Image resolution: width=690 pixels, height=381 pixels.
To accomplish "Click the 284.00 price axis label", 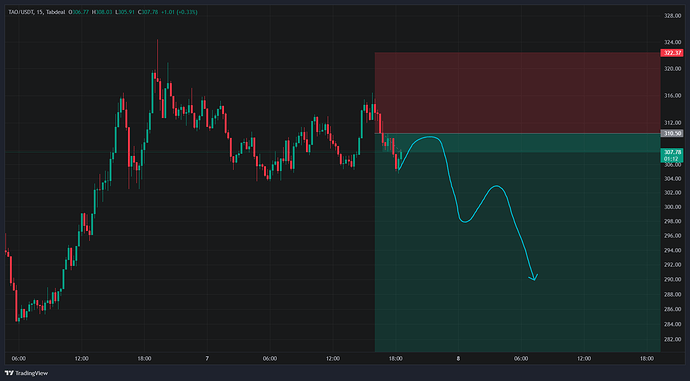I will coord(672,324).
